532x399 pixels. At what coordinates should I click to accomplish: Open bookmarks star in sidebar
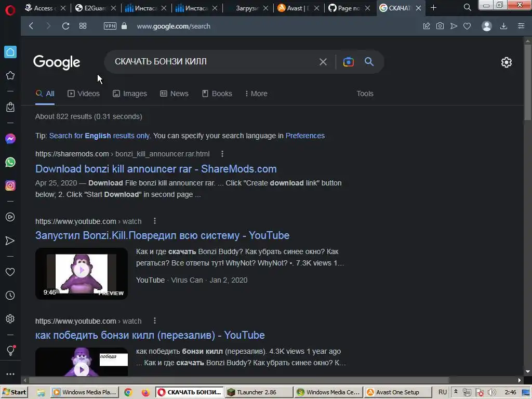10,75
